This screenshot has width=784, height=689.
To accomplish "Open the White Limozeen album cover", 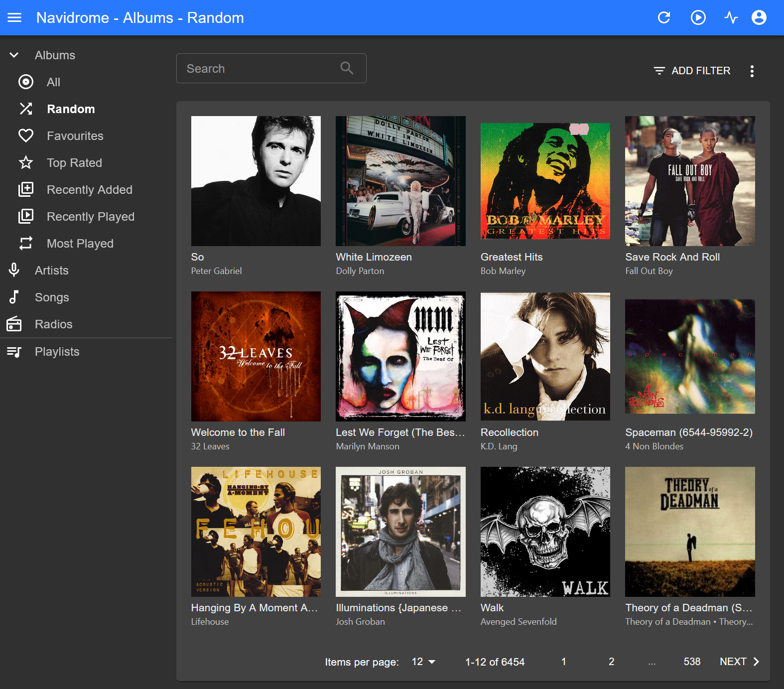I will coord(400,181).
